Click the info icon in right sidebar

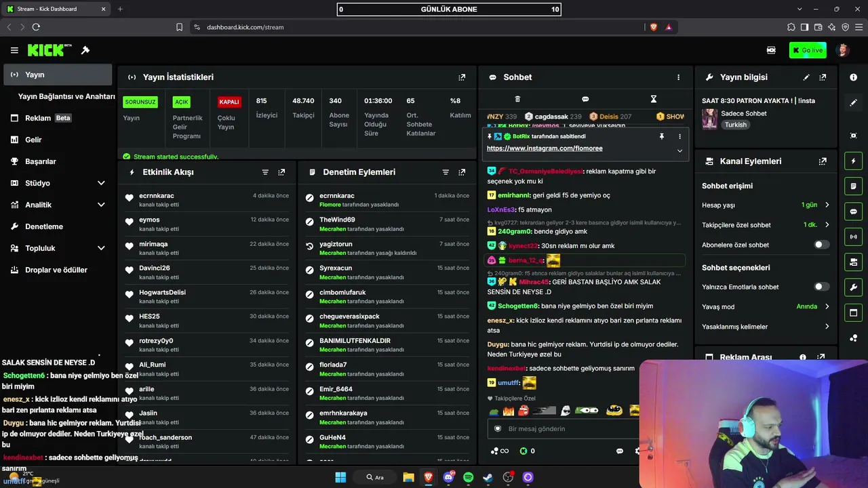point(853,77)
